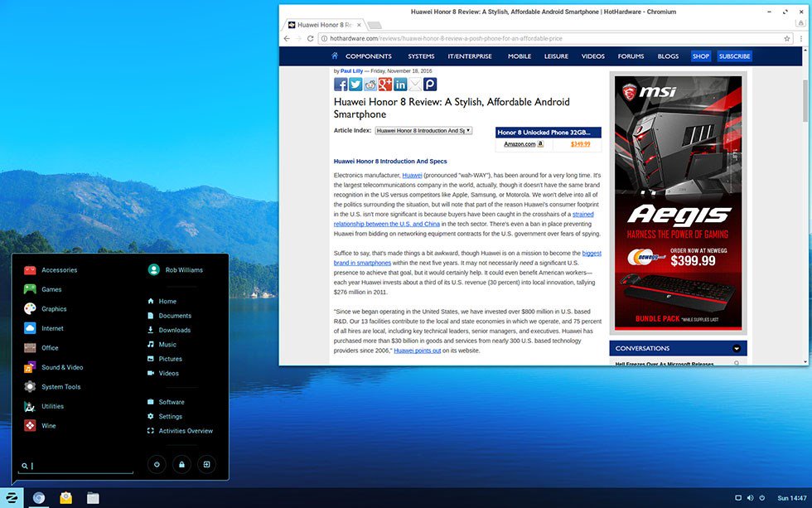Lock the screen from Zorin menu
Image resolution: width=812 pixels, height=508 pixels.
tap(181, 465)
